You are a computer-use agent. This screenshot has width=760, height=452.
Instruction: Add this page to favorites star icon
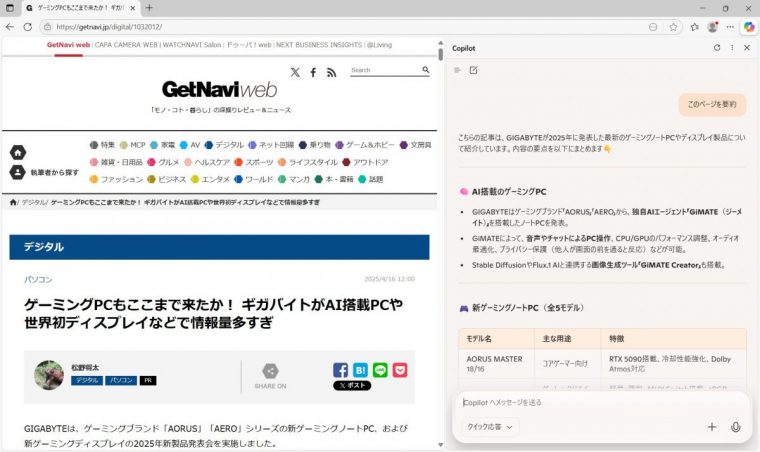pyautogui.click(x=673, y=27)
